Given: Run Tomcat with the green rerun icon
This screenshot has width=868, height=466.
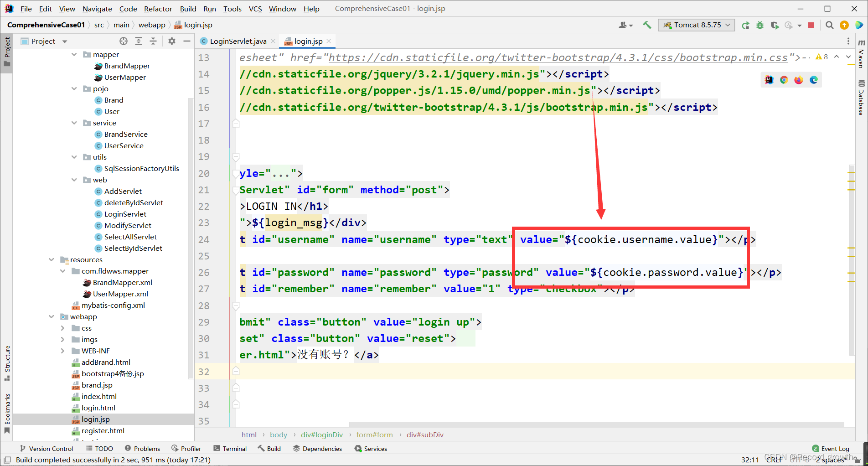Looking at the screenshot, I should tap(745, 25).
